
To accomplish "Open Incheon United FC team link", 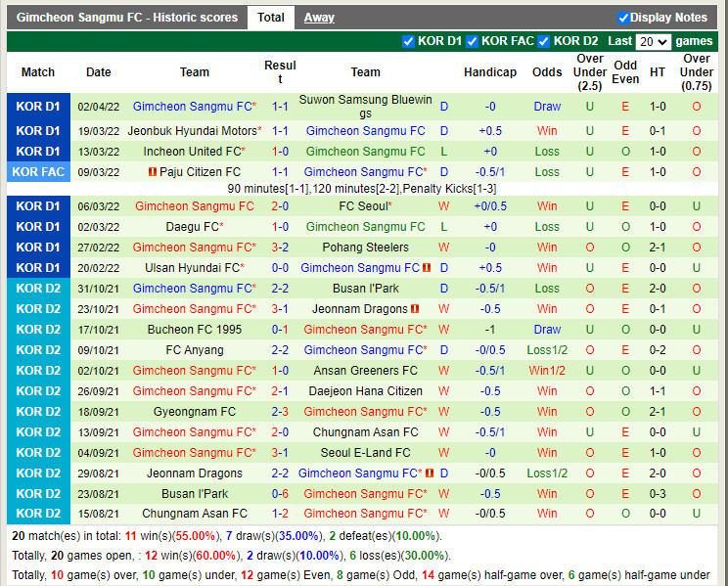I will click(194, 152).
